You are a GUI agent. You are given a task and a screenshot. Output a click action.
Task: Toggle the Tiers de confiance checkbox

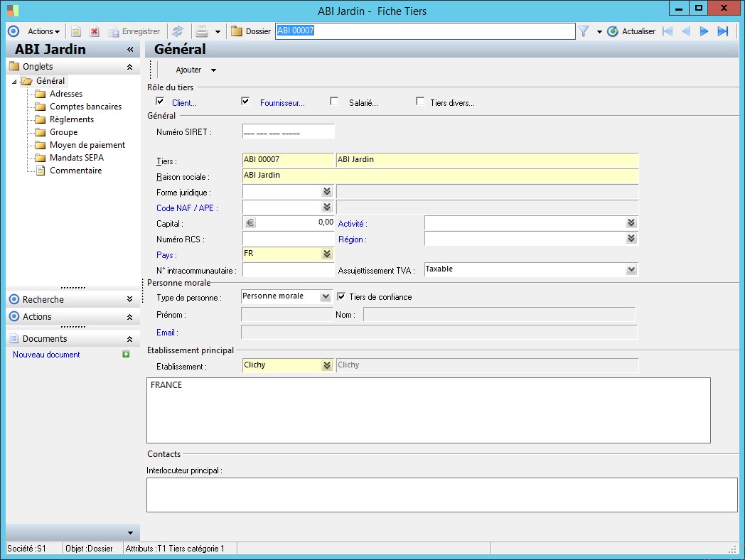pos(341,296)
